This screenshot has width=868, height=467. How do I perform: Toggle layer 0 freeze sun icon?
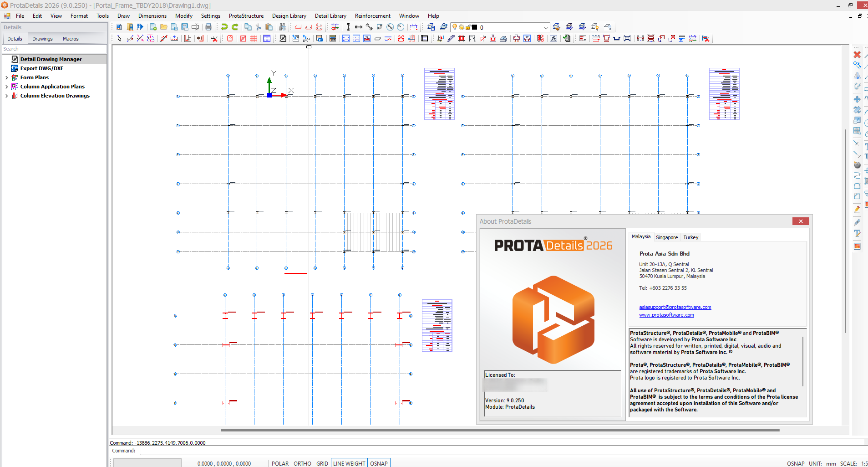[x=462, y=27]
